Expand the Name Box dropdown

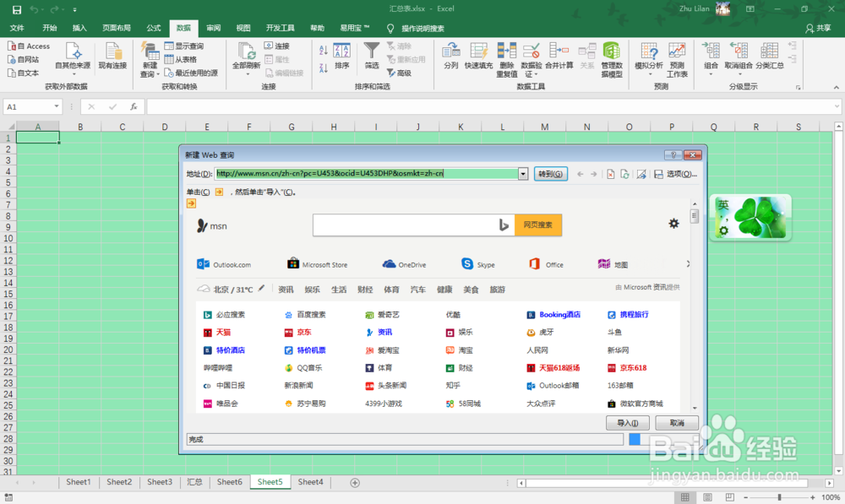click(x=56, y=106)
